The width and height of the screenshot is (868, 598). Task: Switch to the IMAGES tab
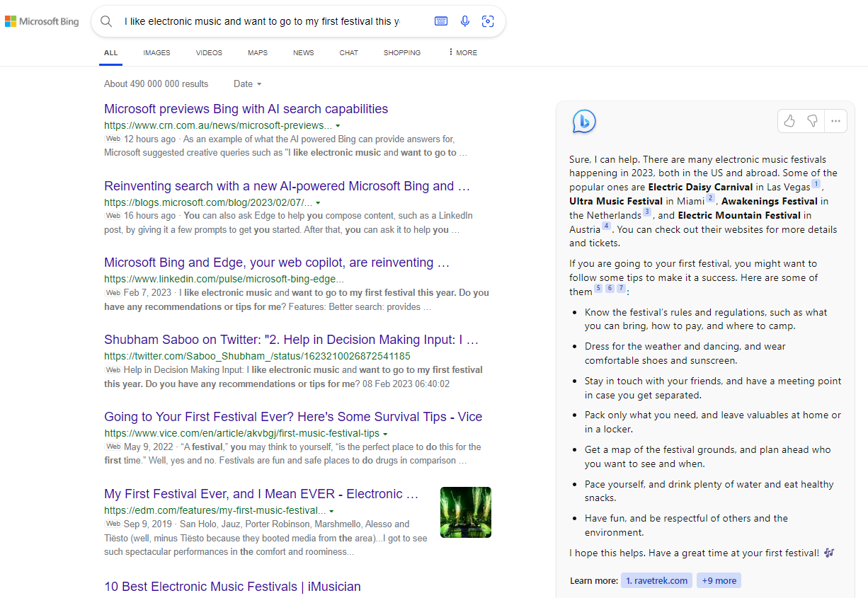click(156, 52)
